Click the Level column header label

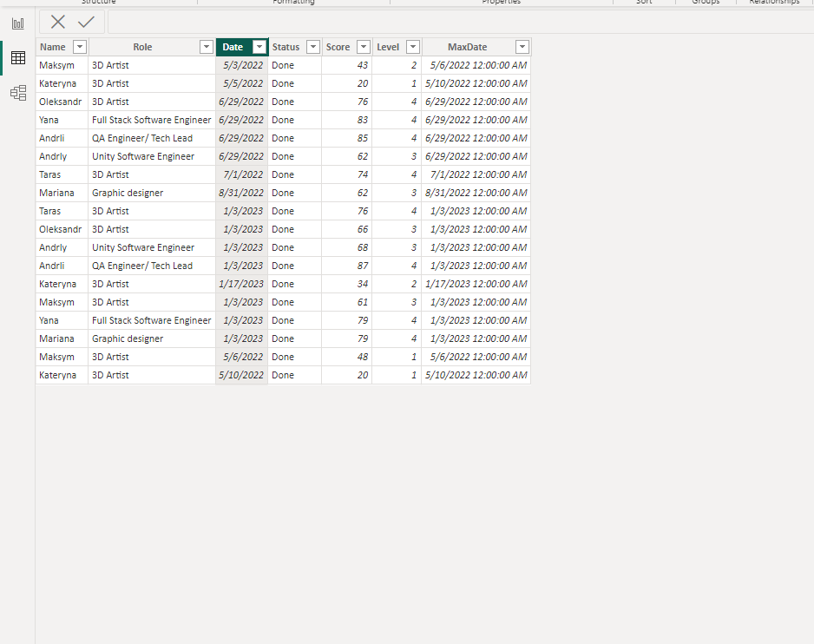[388, 47]
